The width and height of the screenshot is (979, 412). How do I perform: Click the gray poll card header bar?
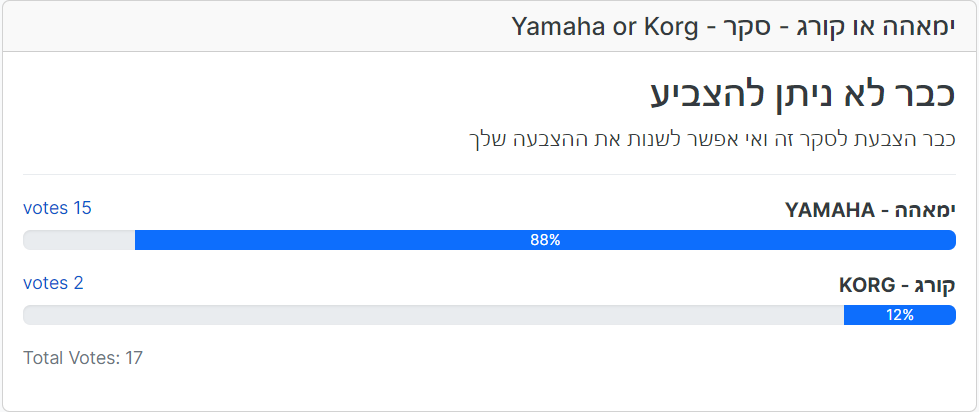[490, 27]
